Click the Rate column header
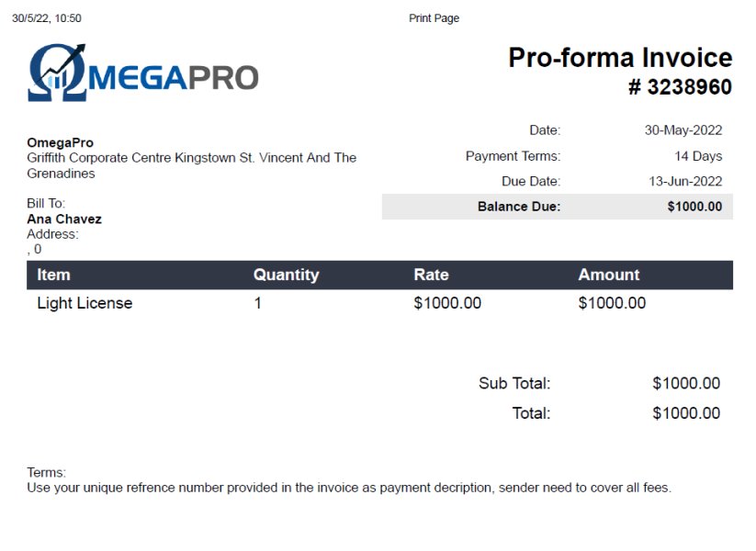756x551 pixels. click(x=431, y=275)
